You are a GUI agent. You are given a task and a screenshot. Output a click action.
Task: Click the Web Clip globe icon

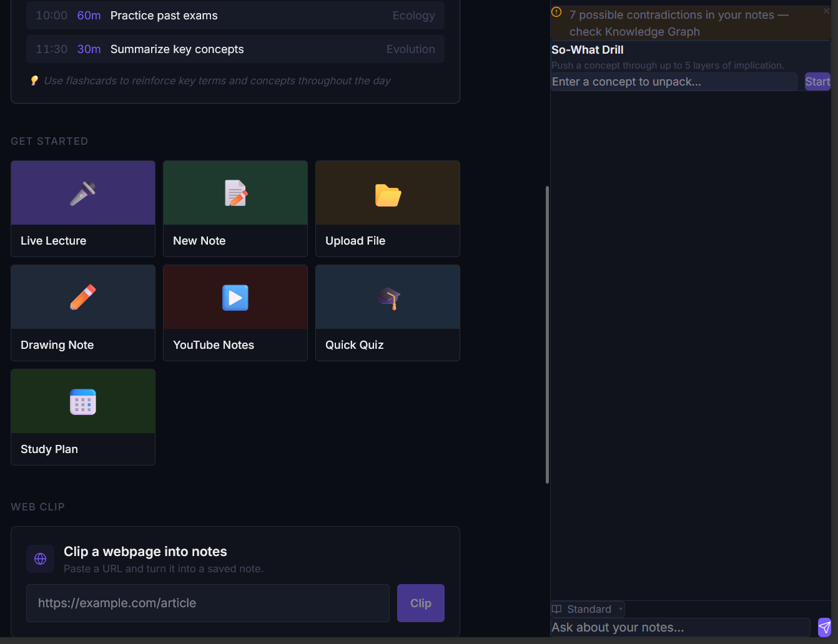tap(40, 559)
